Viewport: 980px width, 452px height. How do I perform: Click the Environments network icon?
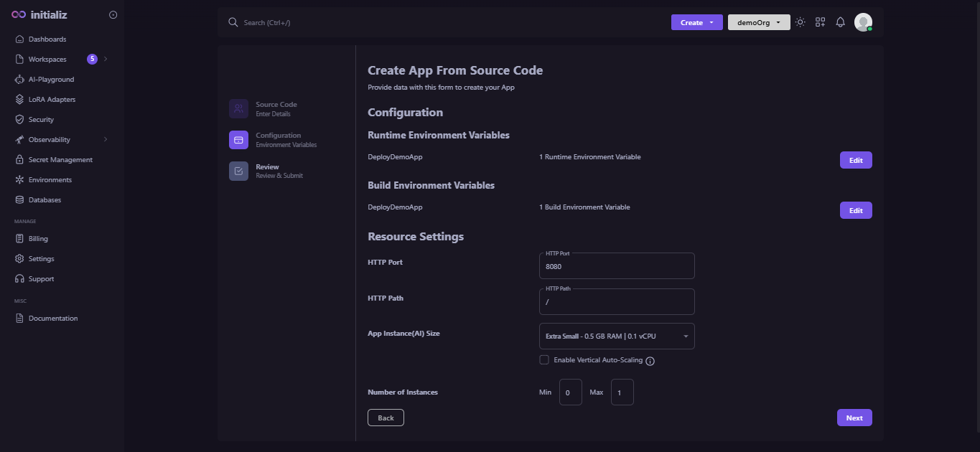[20, 180]
